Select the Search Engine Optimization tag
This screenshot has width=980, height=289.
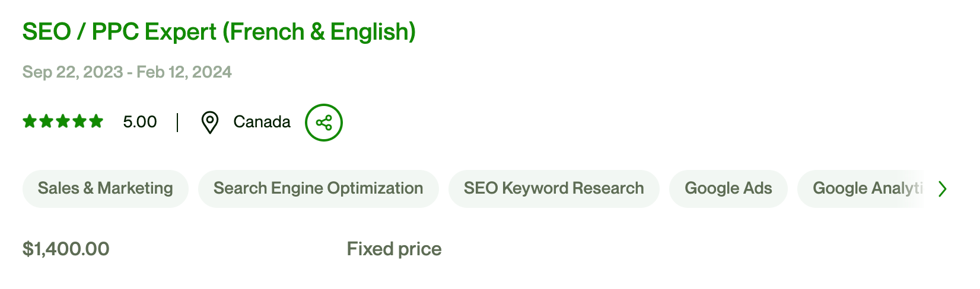[319, 189]
